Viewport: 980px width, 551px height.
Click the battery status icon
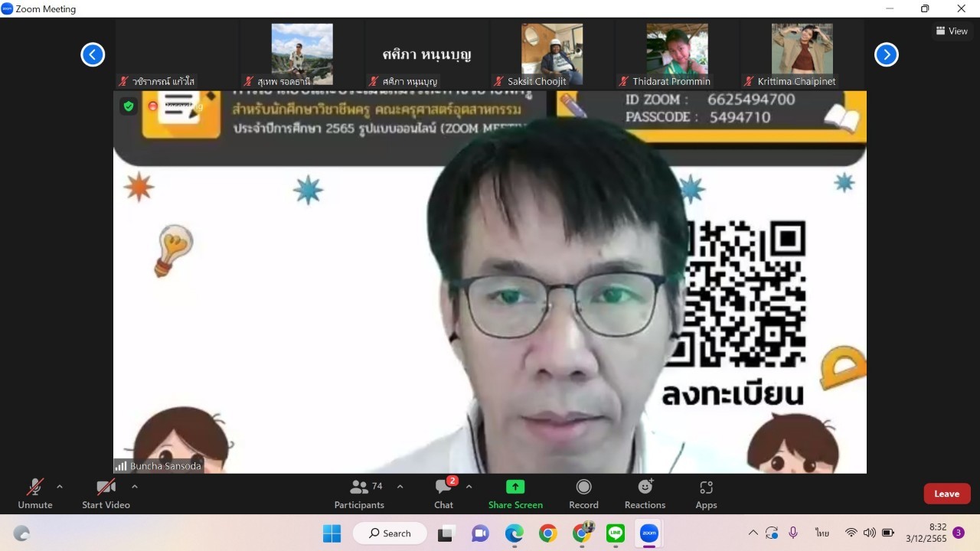888,533
